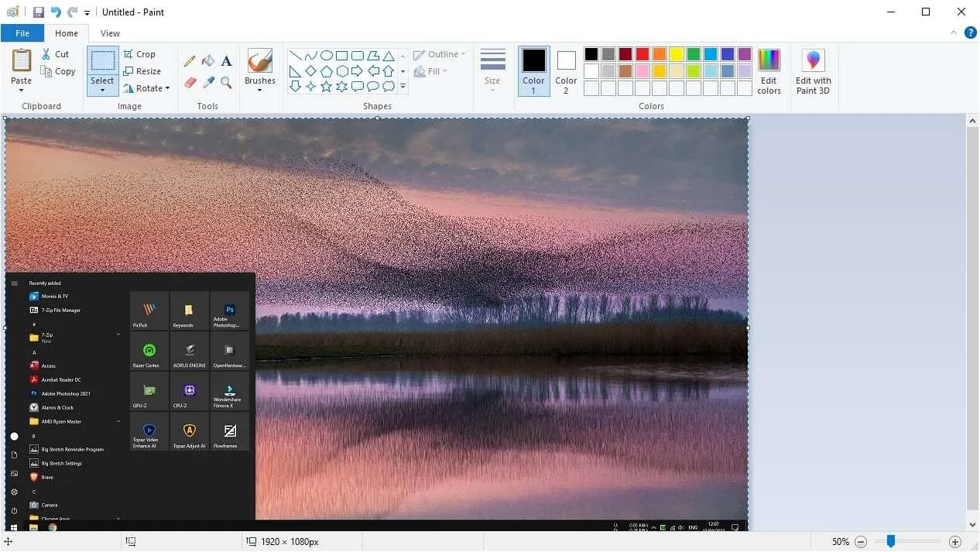Screen dimensions: 980x552
Task: Click the zoom slider handle
Action: click(x=891, y=541)
